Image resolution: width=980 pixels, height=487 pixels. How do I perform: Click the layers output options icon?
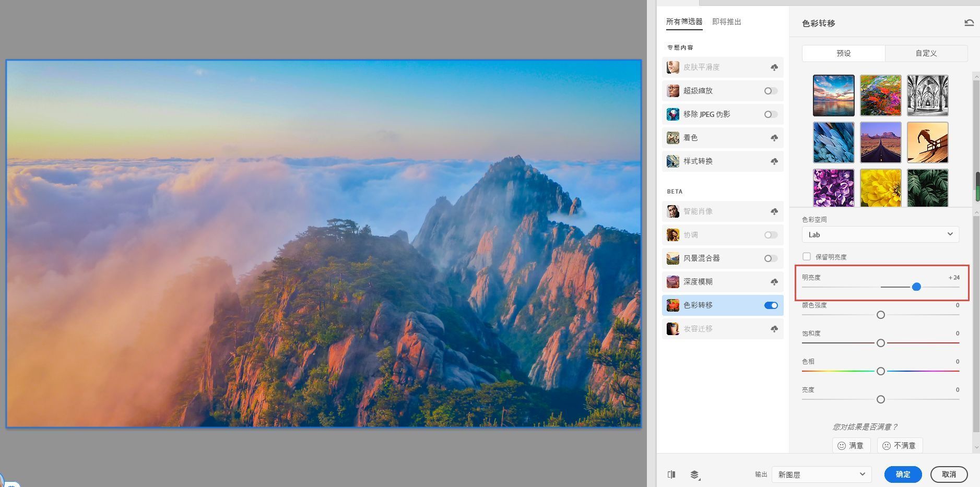(694, 474)
